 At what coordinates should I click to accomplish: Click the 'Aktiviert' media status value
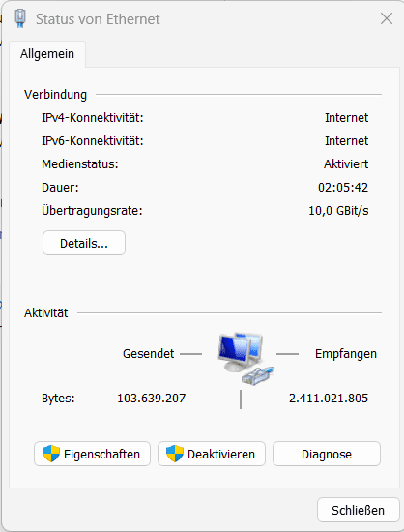pos(346,164)
